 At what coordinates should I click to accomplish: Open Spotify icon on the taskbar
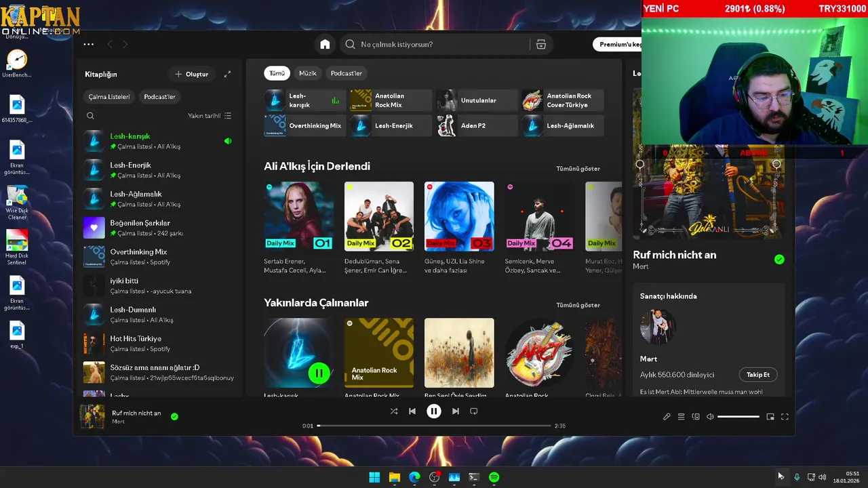pyautogui.click(x=494, y=477)
